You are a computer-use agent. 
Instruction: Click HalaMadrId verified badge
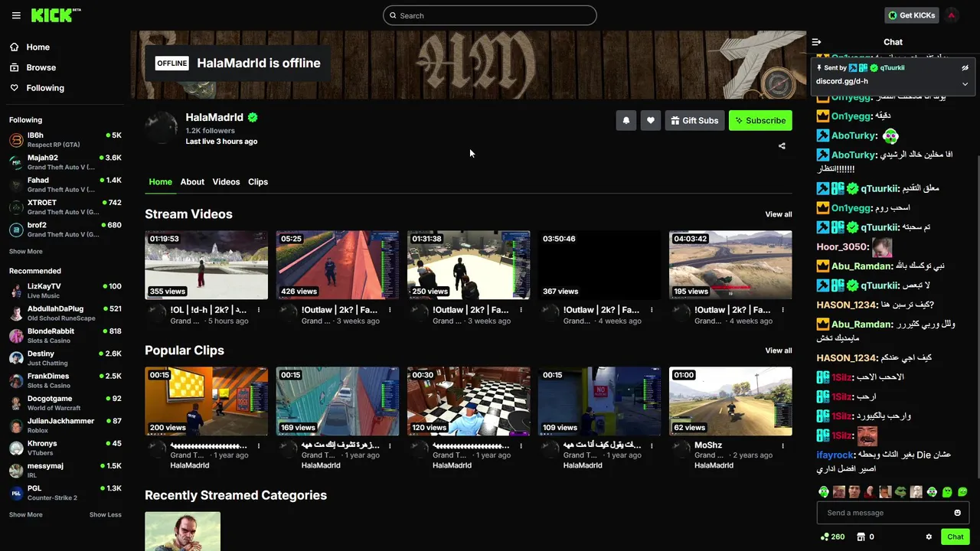(x=253, y=118)
